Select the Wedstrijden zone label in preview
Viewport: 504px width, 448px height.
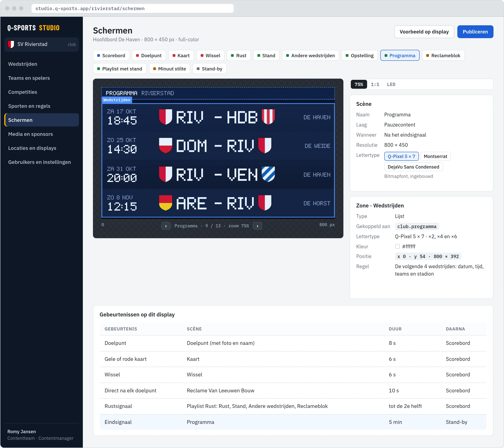(117, 100)
